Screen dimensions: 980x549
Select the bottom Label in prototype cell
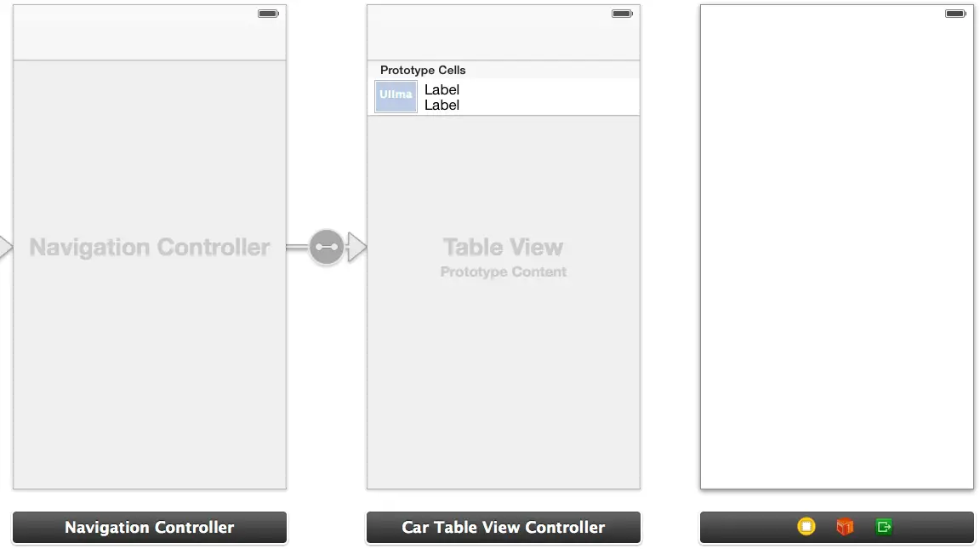pyautogui.click(x=442, y=106)
